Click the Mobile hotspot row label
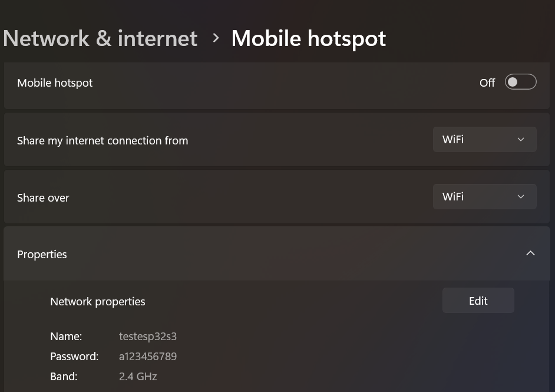Image resolution: width=555 pixels, height=392 pixels. point(55,83)
